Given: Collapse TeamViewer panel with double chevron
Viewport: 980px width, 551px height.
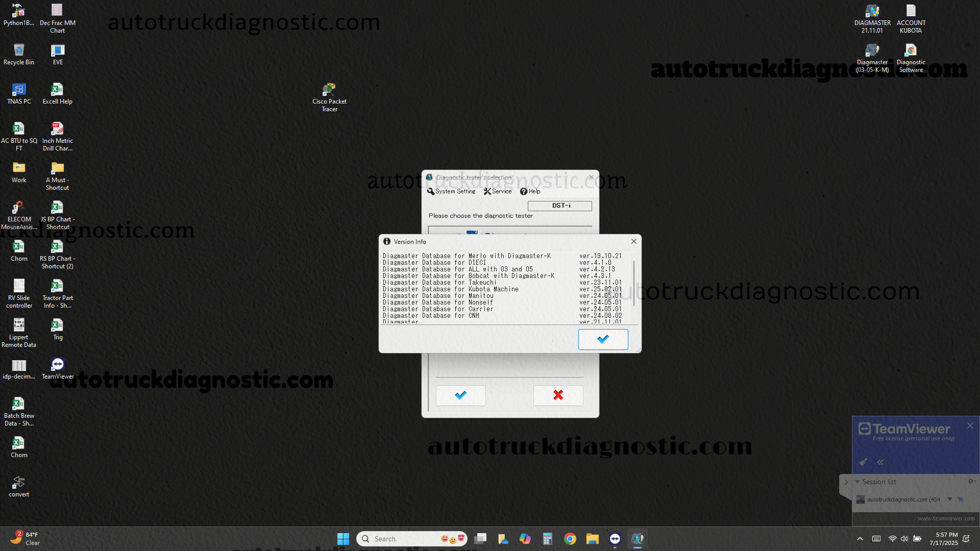Looking at the screenshot, I should pos(880,462).
